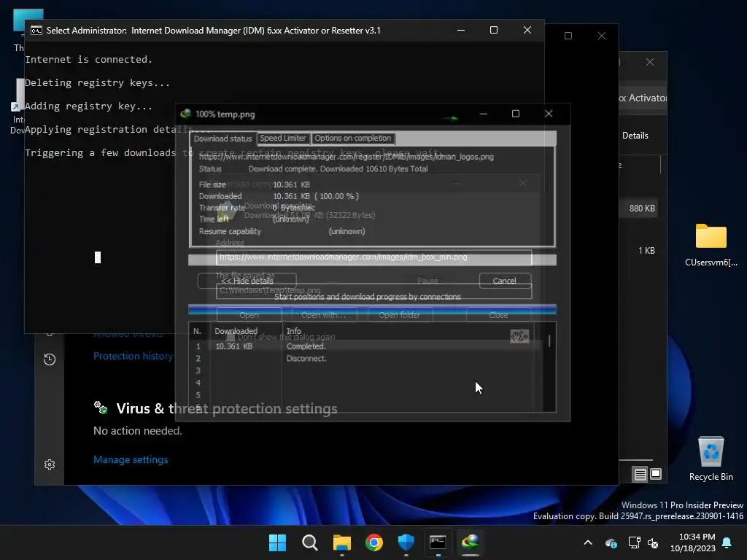Click the Hide details button
The height and width of the screenshot is (560, 747).
pyautogui.click(x=247, y=281)
